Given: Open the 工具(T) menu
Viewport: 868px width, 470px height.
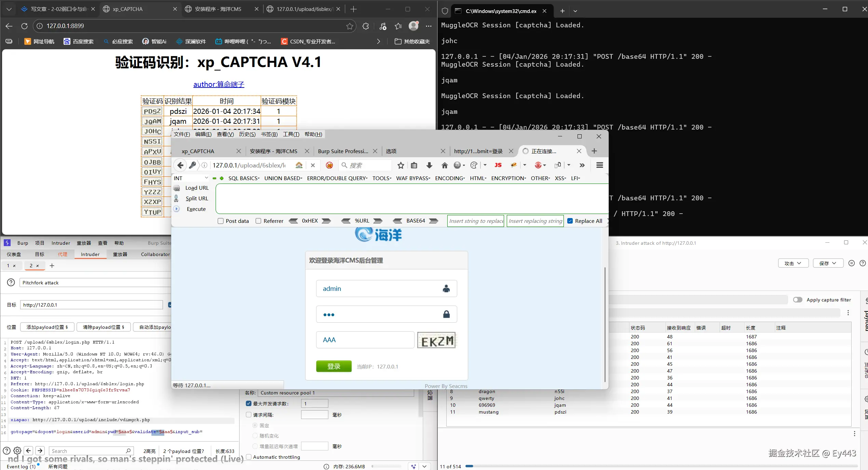Looking at the screenshot, I should coord(291,134).
